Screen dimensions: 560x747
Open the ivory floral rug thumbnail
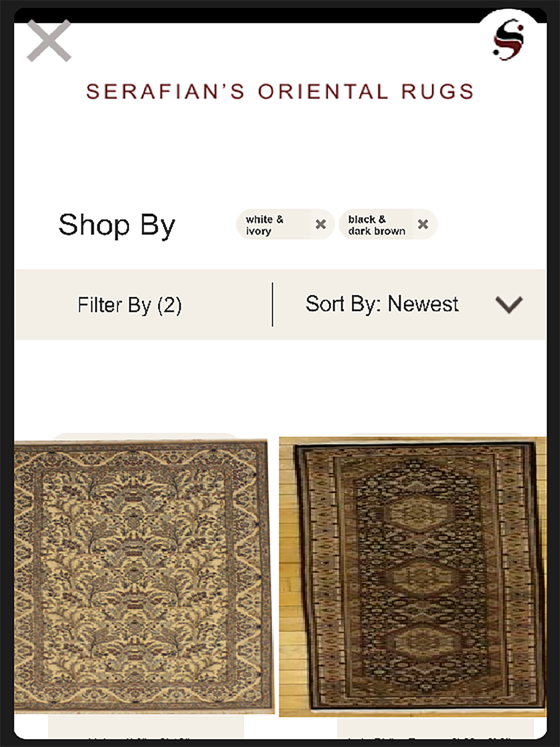tap(144, 576)
